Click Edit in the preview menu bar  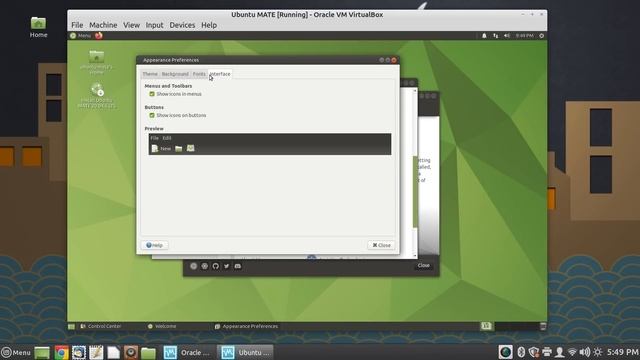[167, 138]
